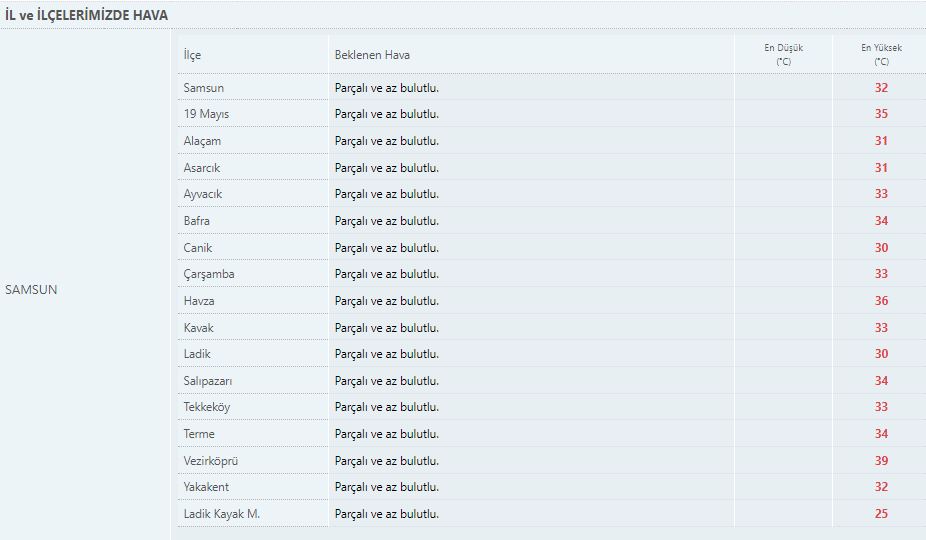Viewport: 926px width, 540px height.
Task: Select the Tekkeköy district name
Action: [207, 407]
